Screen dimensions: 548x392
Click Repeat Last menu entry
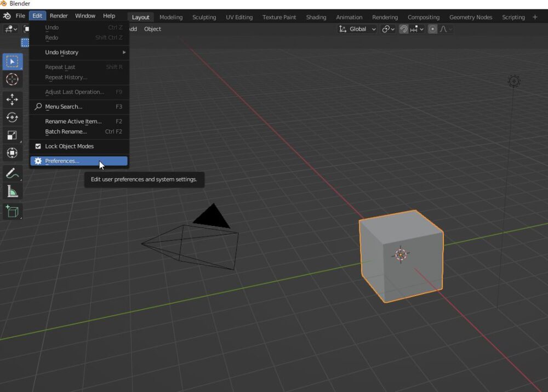click(x=79, y=67)
